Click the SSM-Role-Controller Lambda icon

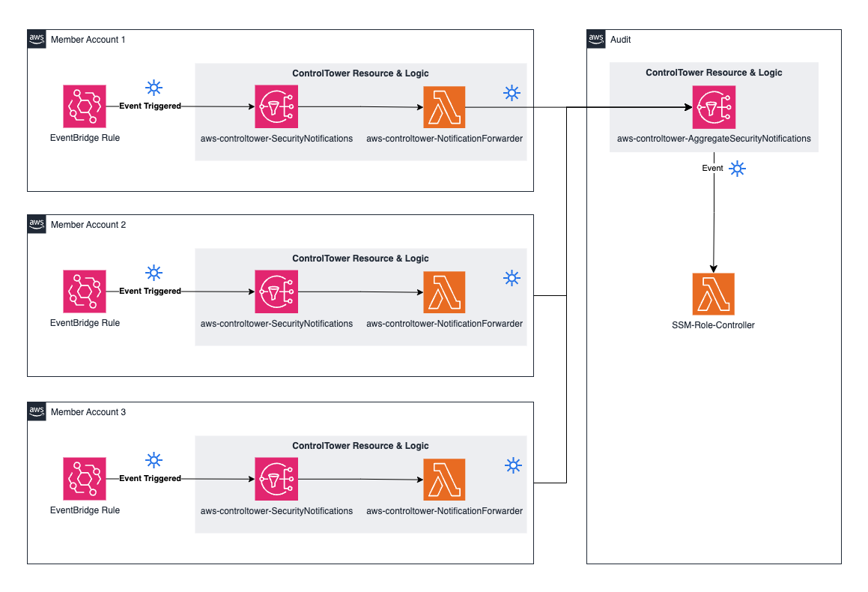click(x=714, y=294)
